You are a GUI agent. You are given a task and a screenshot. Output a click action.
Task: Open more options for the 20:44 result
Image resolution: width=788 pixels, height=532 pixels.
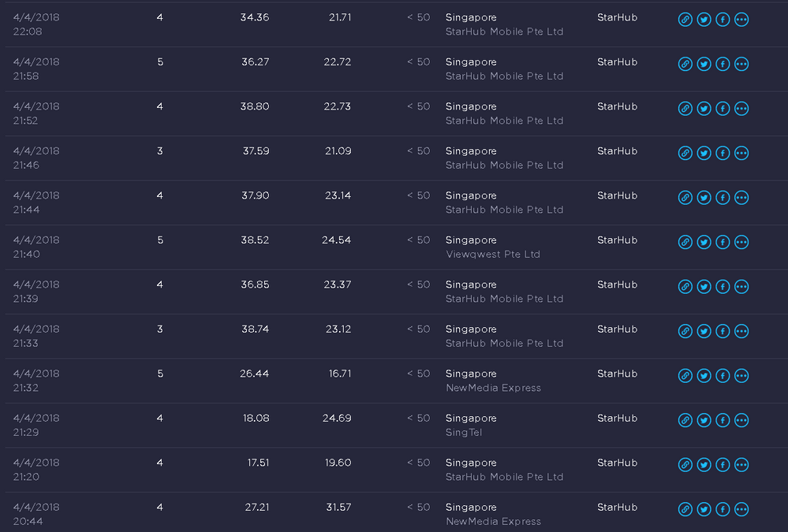[741, 509]
